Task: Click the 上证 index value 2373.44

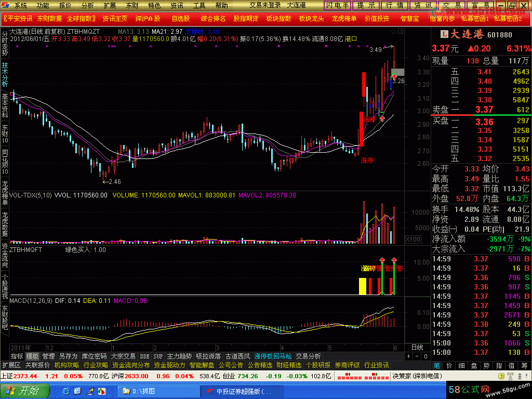Action: coord(25,376)
